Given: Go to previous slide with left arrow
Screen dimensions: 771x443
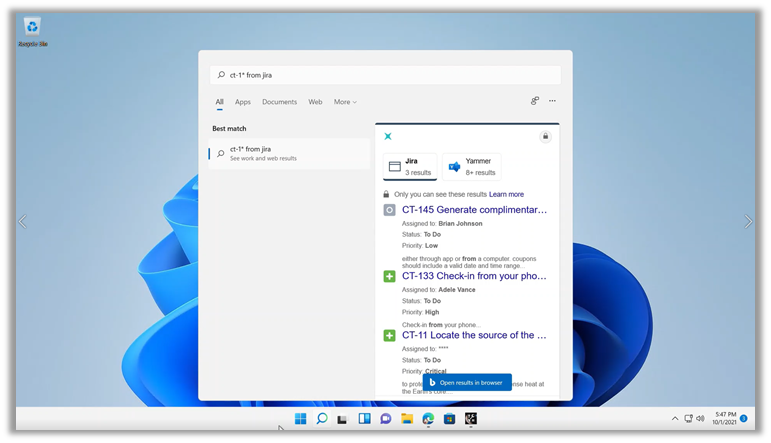Looking at the screenshot, I should click(x=23, y=222).
